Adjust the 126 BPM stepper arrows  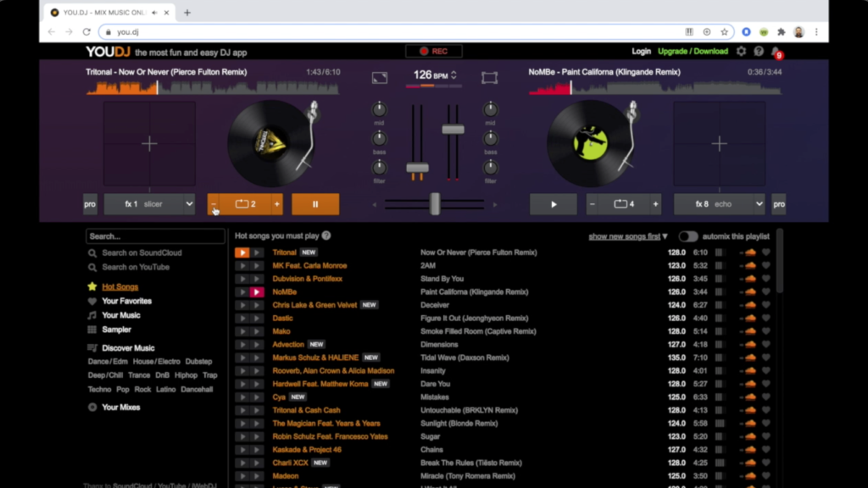click(454, 75)
